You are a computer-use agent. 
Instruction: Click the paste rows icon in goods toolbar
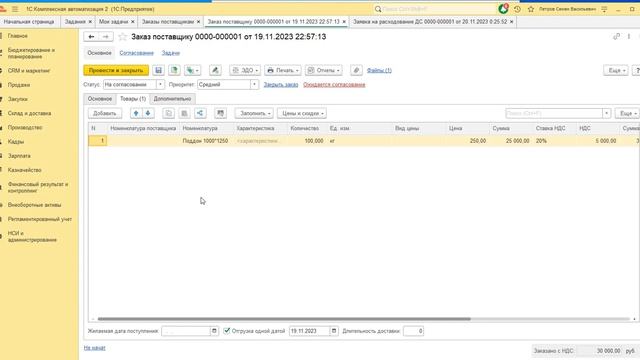tap(184, 113)
